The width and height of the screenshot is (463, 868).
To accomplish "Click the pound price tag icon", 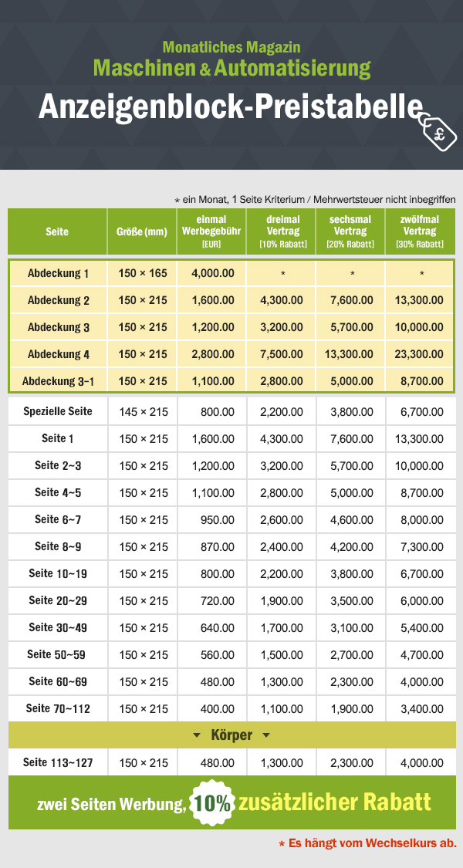I will pyautogui.click(x=440, y=130).
